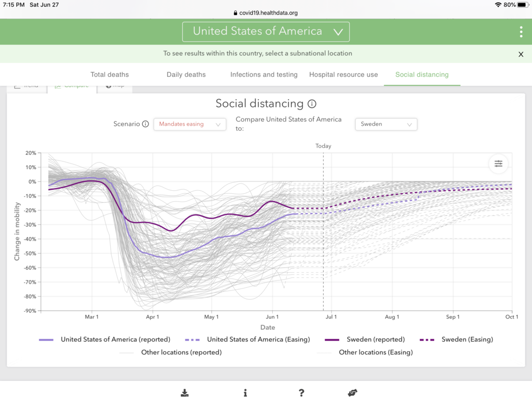The image size is (532, 399).
Task: Click the Infections and testing tab
Action: tap(264, 74)
